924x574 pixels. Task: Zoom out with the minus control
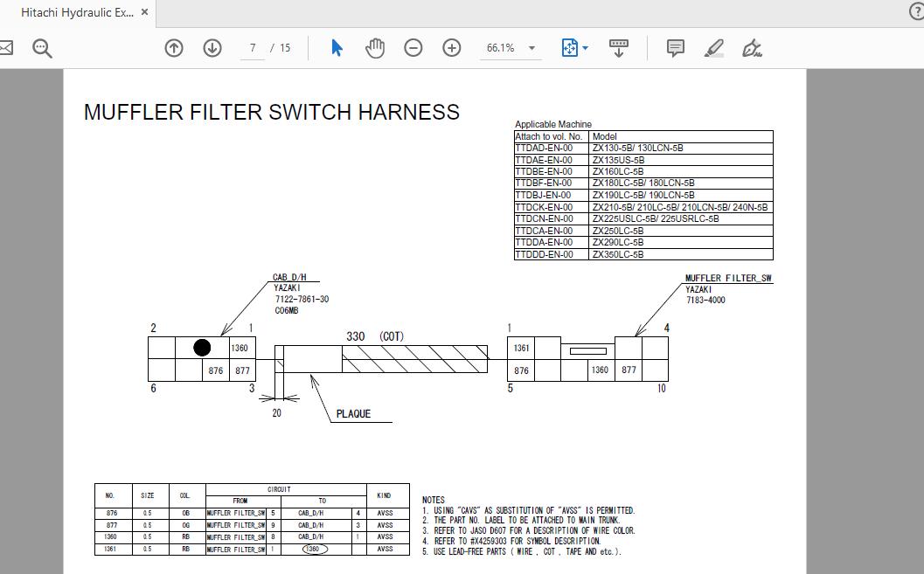(x=413, y=48)
